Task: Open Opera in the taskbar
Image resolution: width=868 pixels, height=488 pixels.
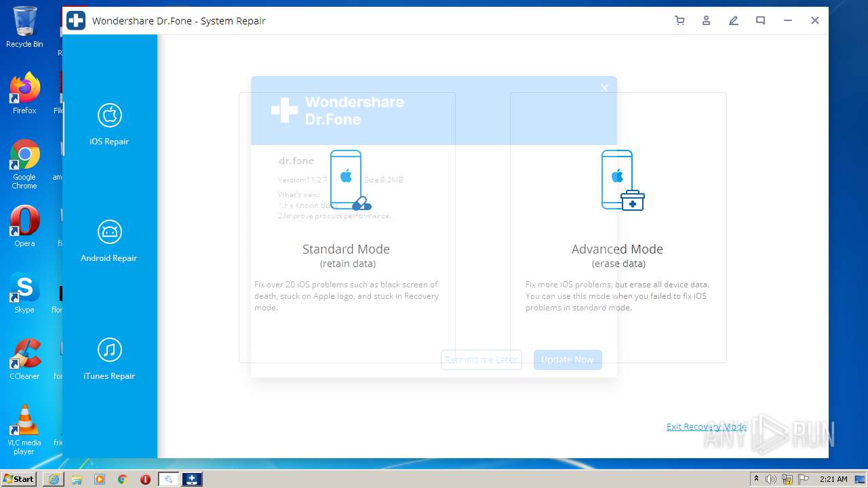Action: click(145, 479)
